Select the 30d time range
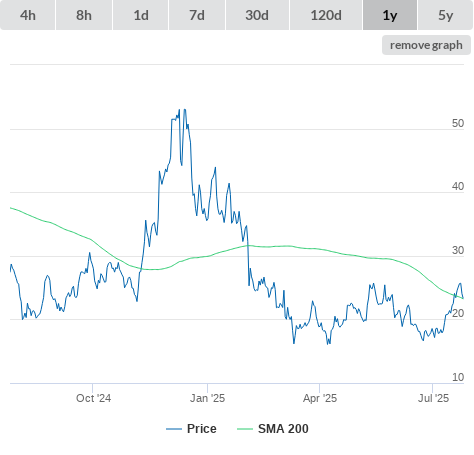The width and height of the screenshot is (474, 455). 257,15
